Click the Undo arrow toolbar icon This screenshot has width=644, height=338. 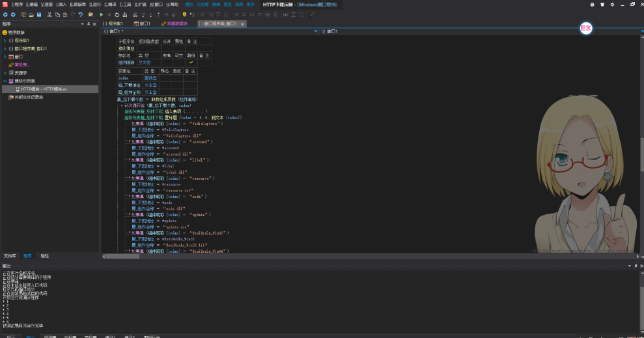pos(80,14)
